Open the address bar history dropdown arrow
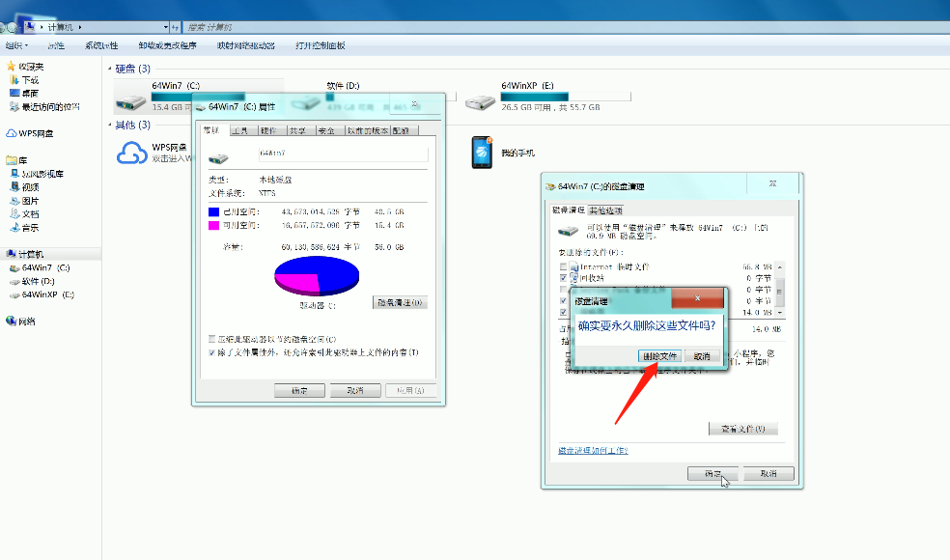The height and width of the screenshot is (560, 950). click(165, 27)
